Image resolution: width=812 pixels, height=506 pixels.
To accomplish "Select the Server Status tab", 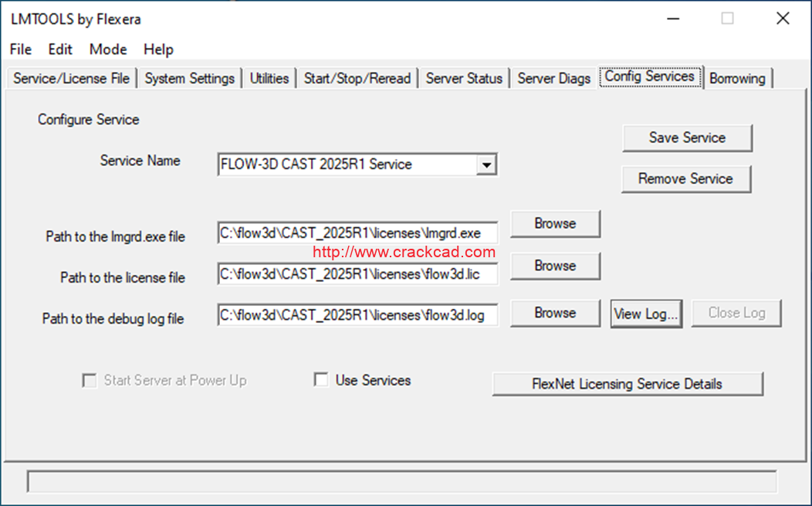I will 464,79.
